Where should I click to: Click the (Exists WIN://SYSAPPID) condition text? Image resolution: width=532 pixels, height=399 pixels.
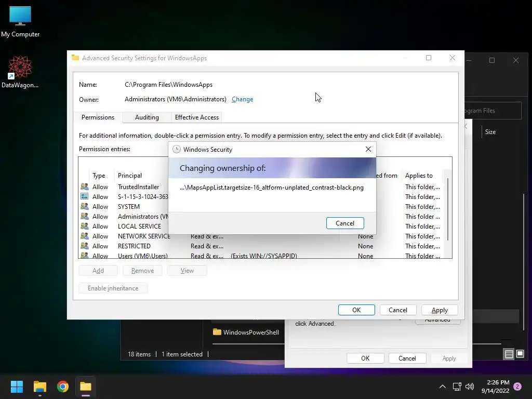coord(263,256)
